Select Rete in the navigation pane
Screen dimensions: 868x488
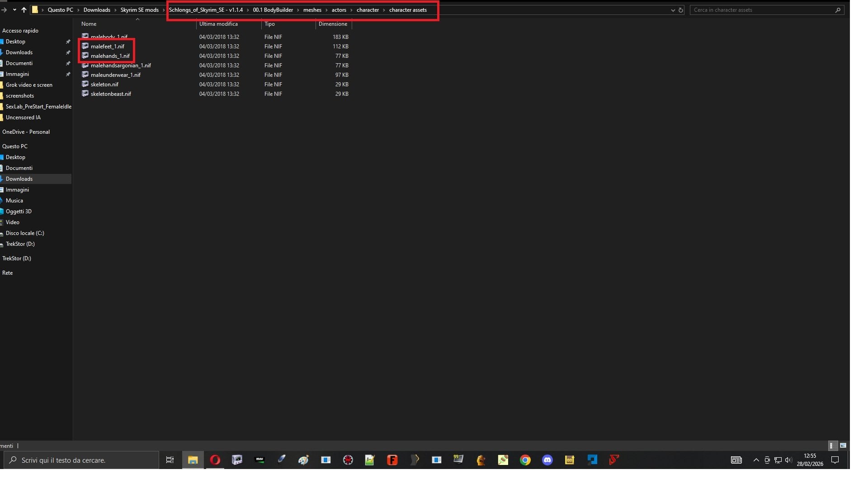(8, 273)
